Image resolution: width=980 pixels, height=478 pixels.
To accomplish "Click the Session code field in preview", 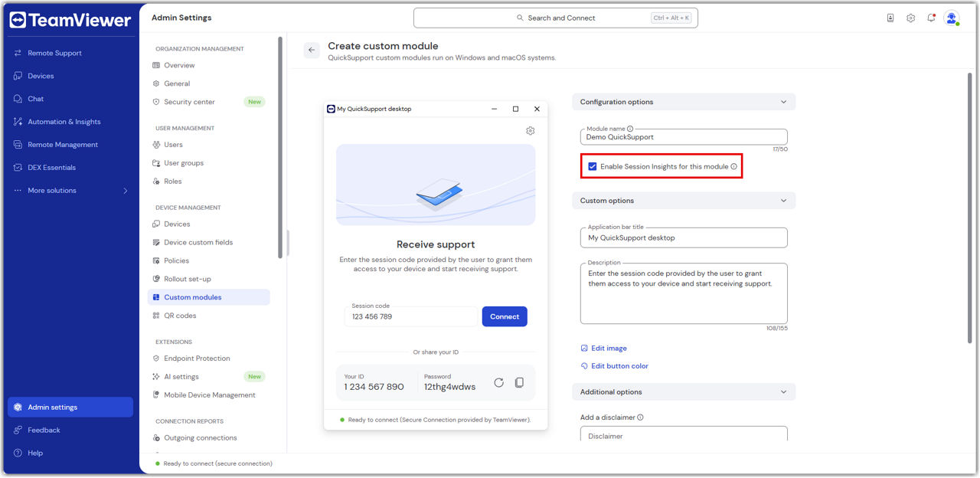I will point(411,316).
